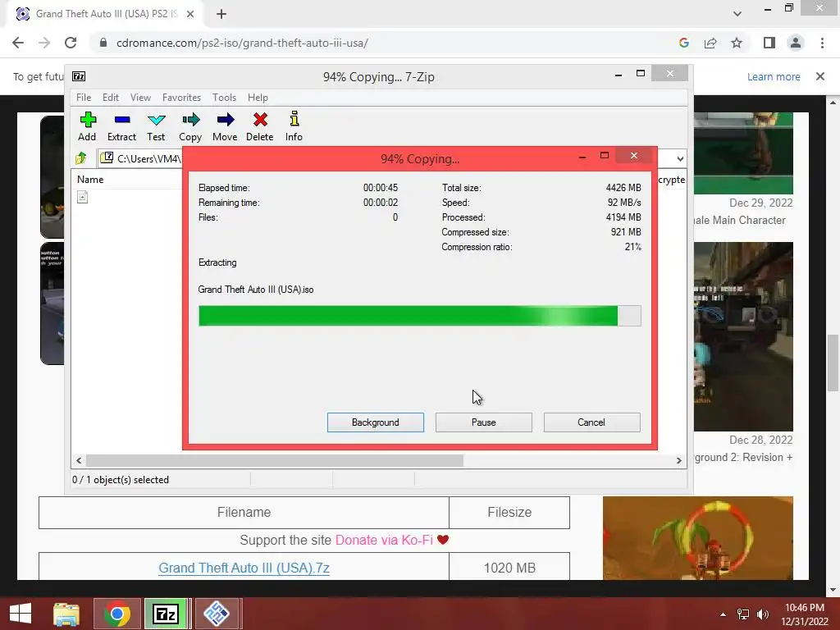Click 7-Zip horizontal scrollbar thumb
The image size is (840, 630).
point(274,460)
